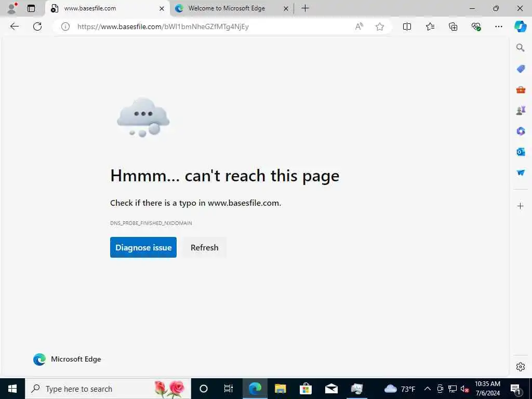Open Settings and more ellipsis menu
Image resolution: width=532 pixels, height=399 pixels.
pos(498,26)
